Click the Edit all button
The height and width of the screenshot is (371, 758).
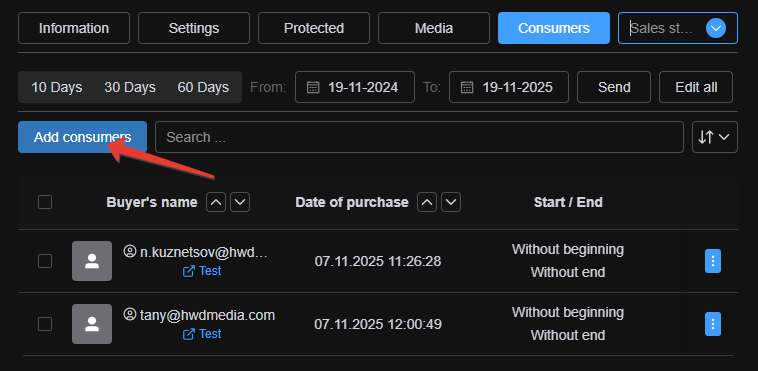696,87
